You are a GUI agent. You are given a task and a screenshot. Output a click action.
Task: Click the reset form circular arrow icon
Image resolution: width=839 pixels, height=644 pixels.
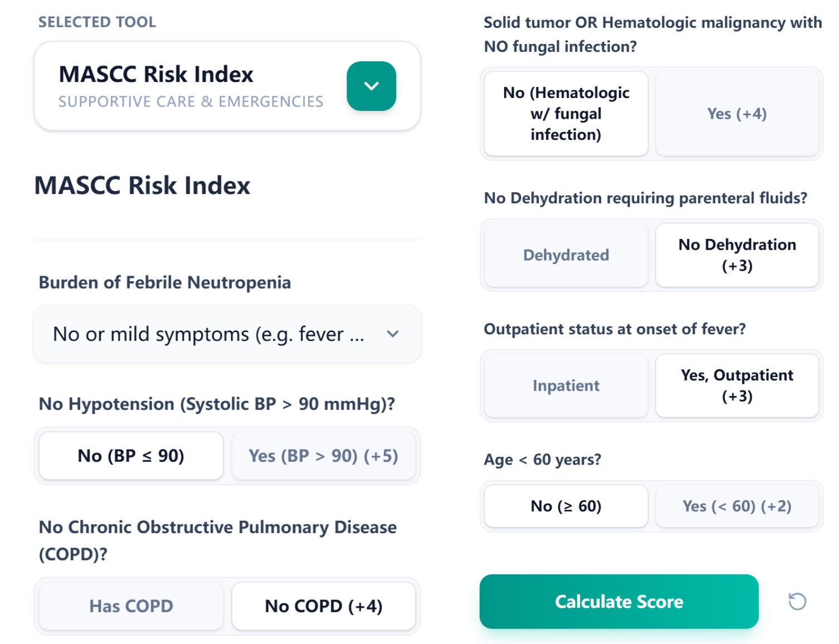pyautogui.click(x=797, y=602)
